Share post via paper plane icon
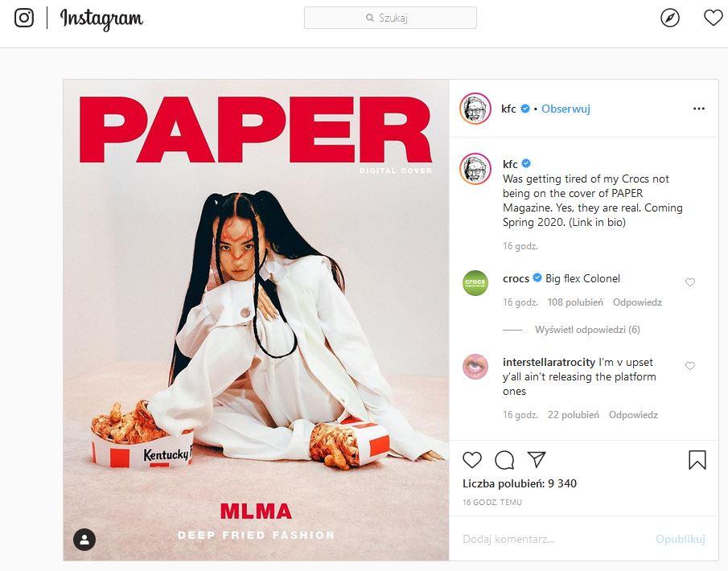 click(537, 459)
